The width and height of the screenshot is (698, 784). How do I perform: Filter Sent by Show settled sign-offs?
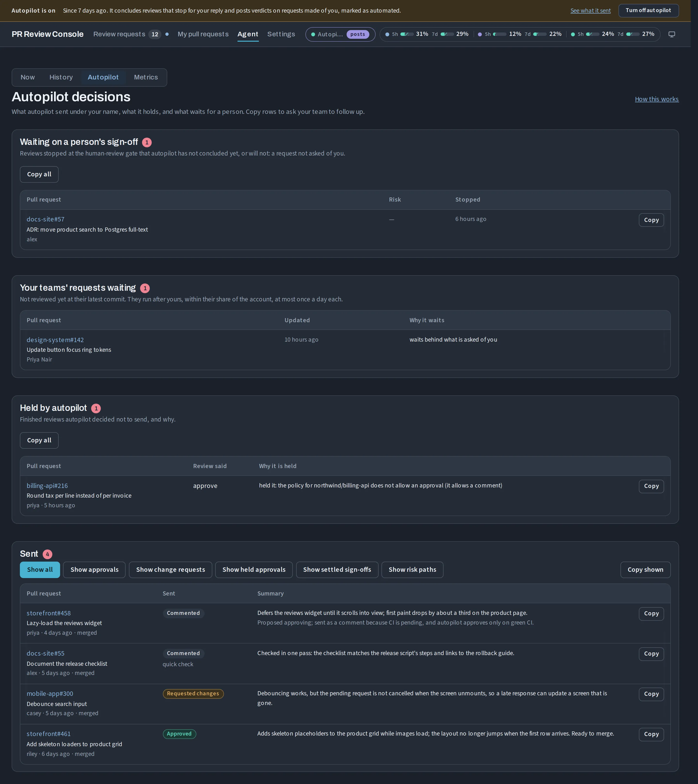pos(337,570)
